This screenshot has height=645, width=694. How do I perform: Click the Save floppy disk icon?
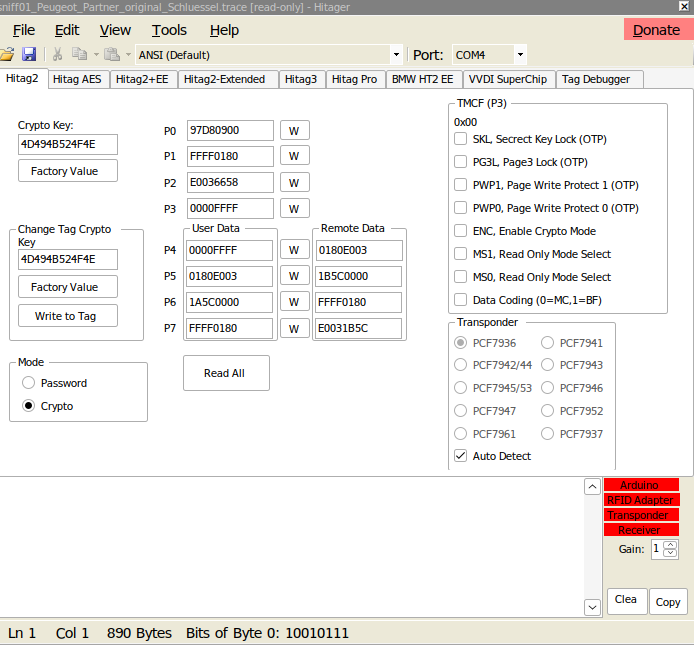[29, 54]
